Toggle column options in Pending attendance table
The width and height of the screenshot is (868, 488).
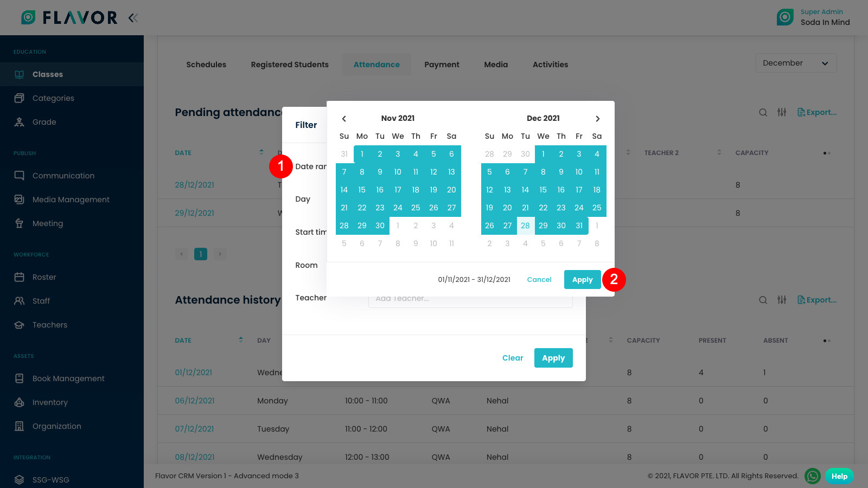coord(827,153)
